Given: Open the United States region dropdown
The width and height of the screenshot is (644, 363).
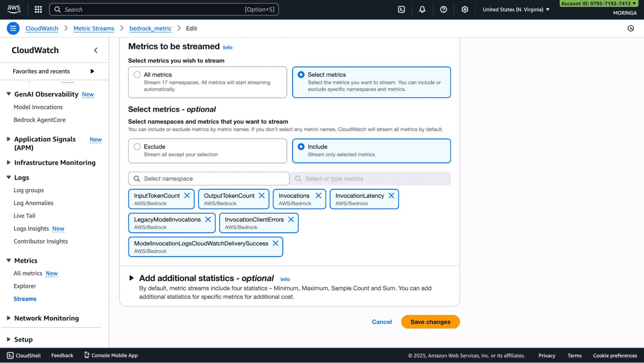Looking at the screenshot, I should pos(516,9).
